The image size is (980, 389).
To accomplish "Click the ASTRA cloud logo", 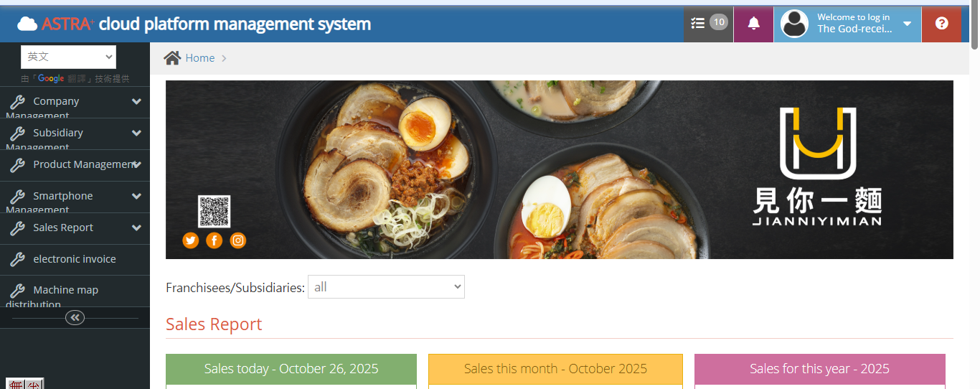I will tap(27, 24).
